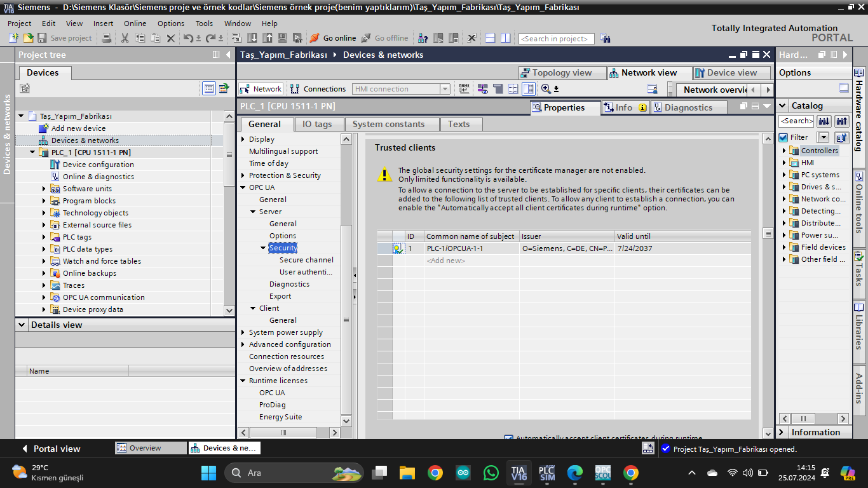
Task: Click the binoculars search icon
Action: click(x=605, y=38)
